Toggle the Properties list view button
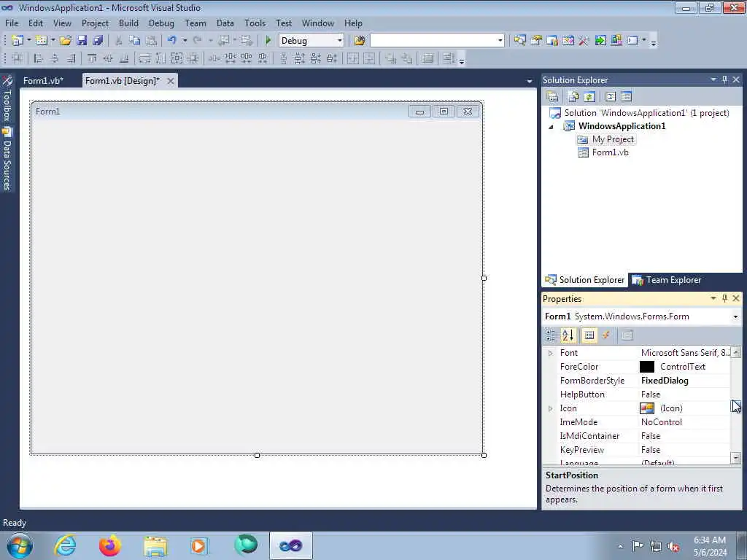This screenshot has width=747, height=560. click(589, 335)
